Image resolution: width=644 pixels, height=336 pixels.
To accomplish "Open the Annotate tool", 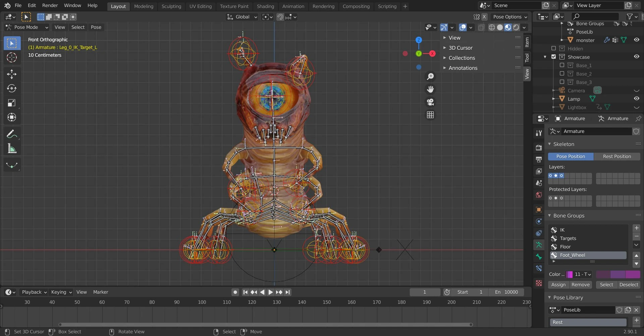I will pos(12,134).
